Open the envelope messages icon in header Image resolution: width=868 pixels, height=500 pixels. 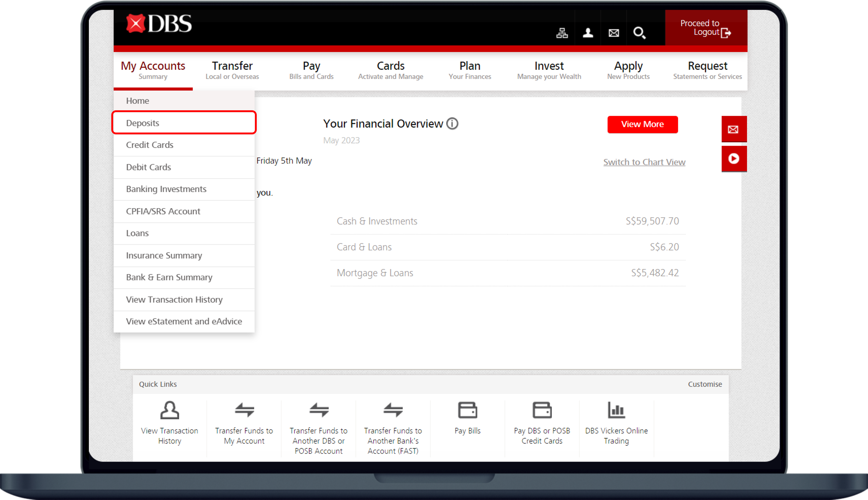click(613, 33)
